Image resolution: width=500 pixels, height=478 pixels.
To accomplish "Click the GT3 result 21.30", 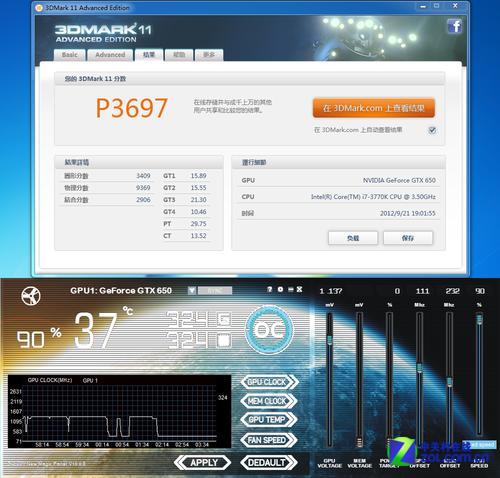I will click(x=198, y=200).
